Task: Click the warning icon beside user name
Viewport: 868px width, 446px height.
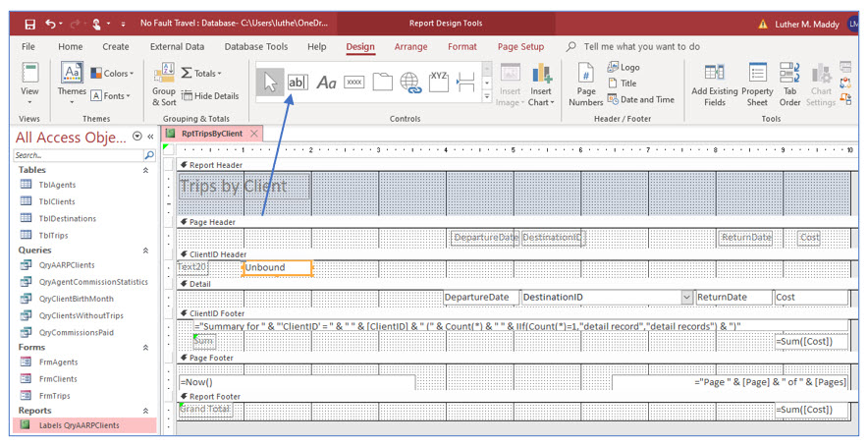Action: click(763, 25)
